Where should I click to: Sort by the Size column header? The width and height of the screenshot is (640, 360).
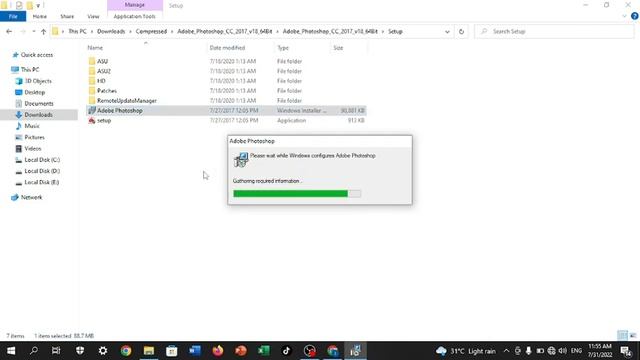[338, 48]
